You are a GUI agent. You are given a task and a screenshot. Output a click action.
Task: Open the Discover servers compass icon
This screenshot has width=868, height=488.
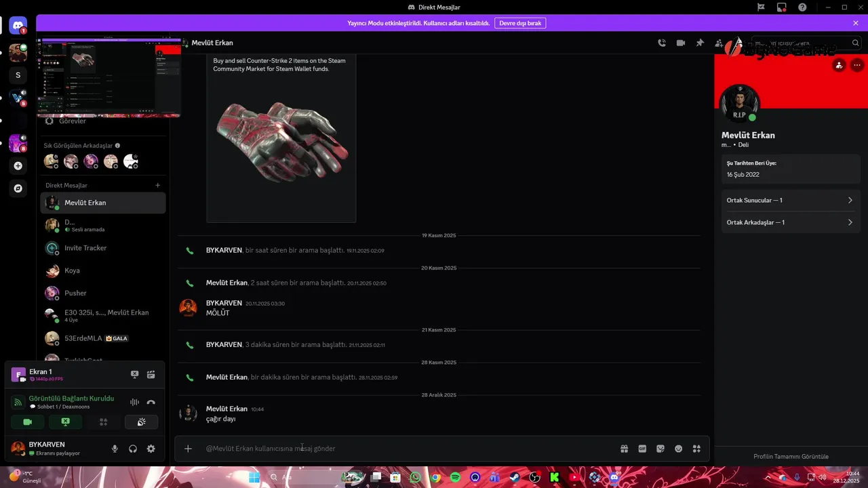18,188
